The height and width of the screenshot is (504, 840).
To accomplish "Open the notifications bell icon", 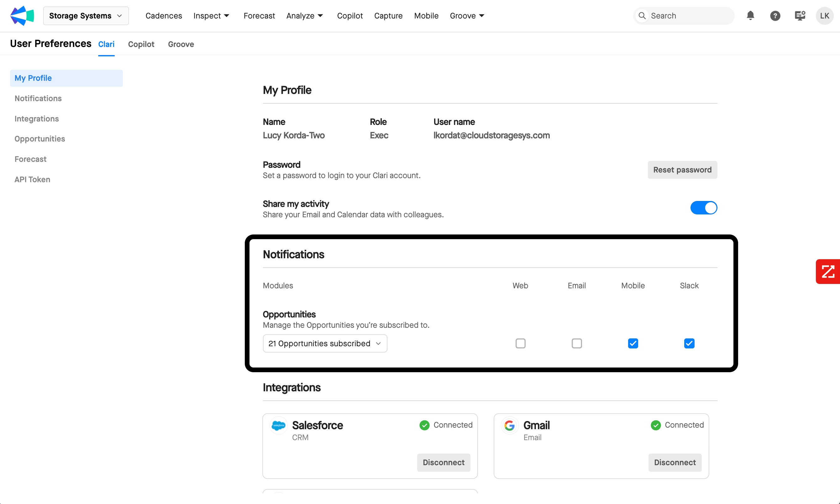I will 750,16.
